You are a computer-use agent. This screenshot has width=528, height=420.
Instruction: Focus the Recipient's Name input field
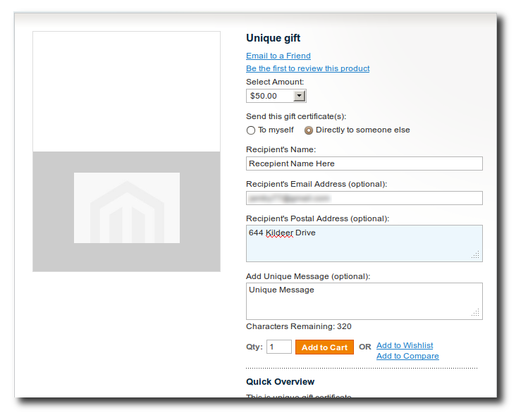(364, 163)
